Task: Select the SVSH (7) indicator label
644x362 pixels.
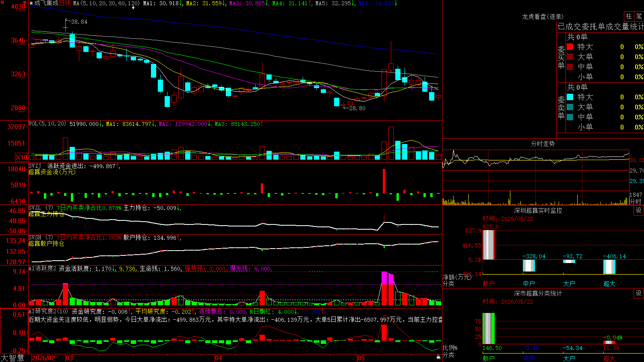Action: click(x=41, y=238)
